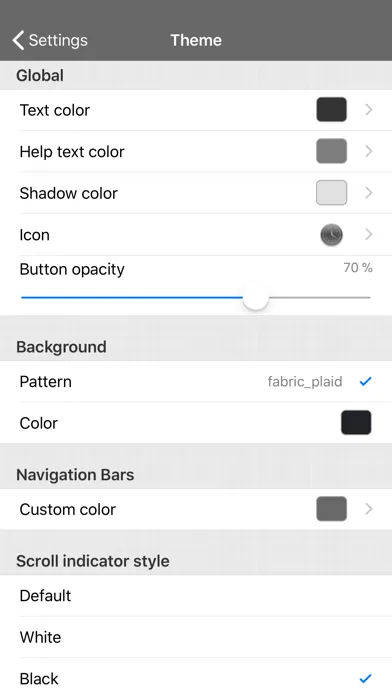Tap the Shadow color row label

click(68, 193)
